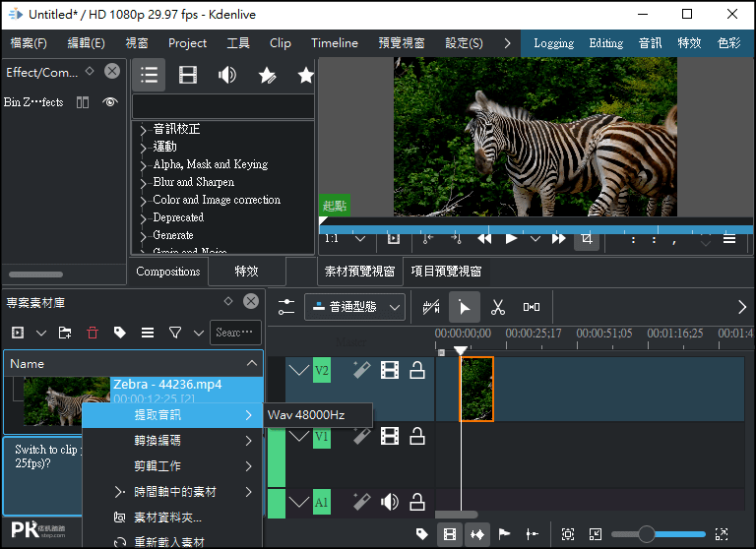
Task: Expand Color and Image correction category
Action: 143,201
